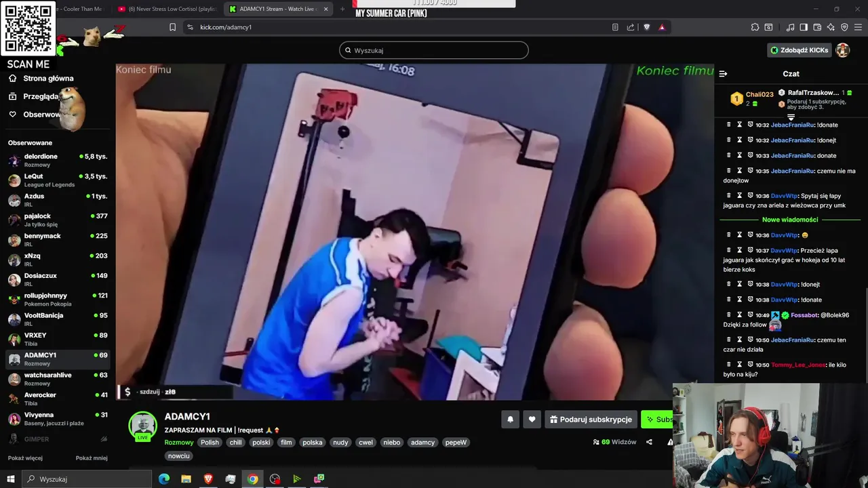Open Brave browser icon in the taskbar
868x488 pixels.
(208, 479)
